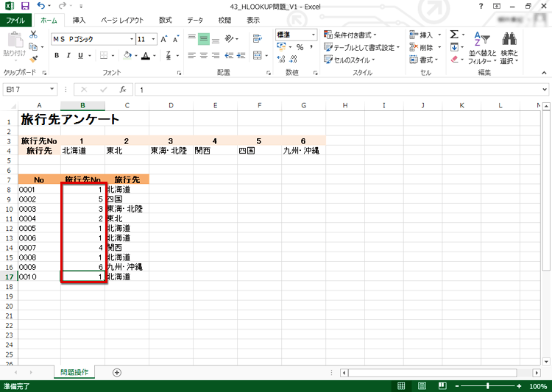Viewport: 552px width, 392px height.
Task: Open 条件付き書式 conditional formatting menu
Action: (x=350, y=35)
